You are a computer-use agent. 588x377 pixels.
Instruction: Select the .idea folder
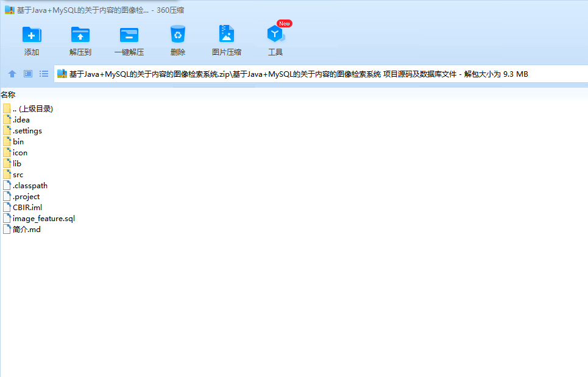(x=16, y=119)
